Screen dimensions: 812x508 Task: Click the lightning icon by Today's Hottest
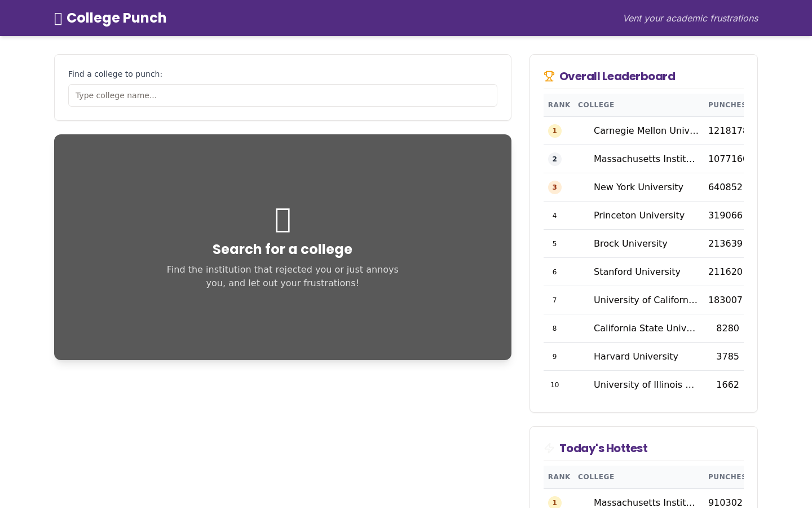549,448
